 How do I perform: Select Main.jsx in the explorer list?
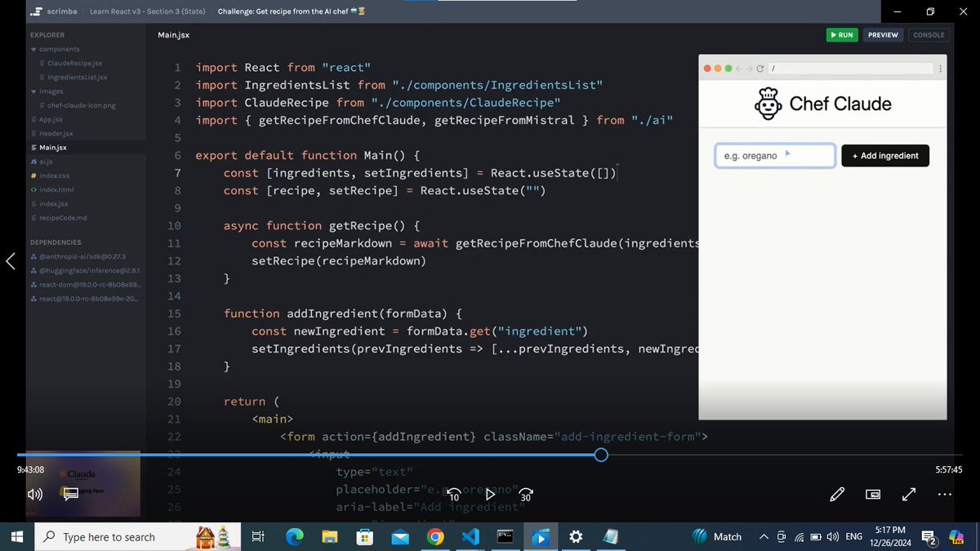click(x=48, y=147)
